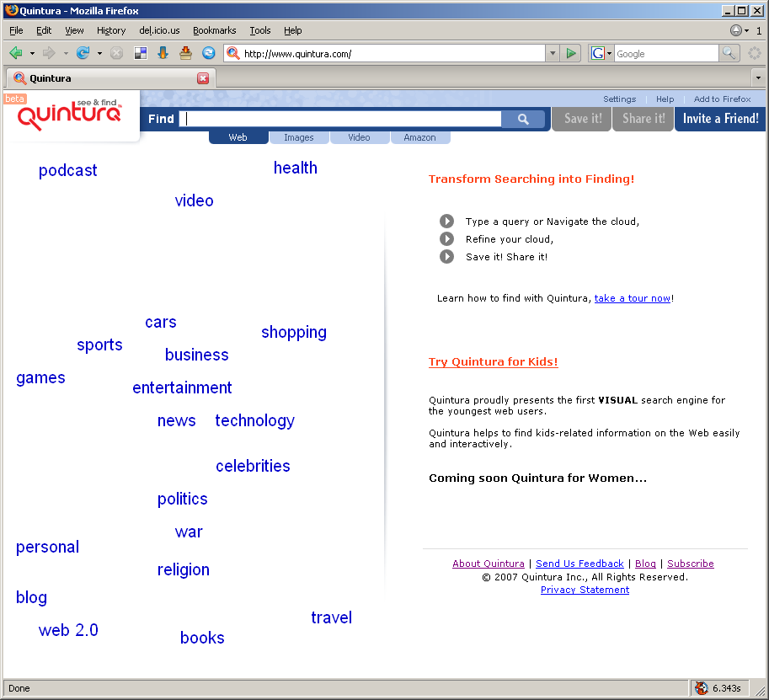Viewport: 769px width, 700px height.
Task: Select the 'entertainment' tag in the cloud
Action: (x=182, y=387)
